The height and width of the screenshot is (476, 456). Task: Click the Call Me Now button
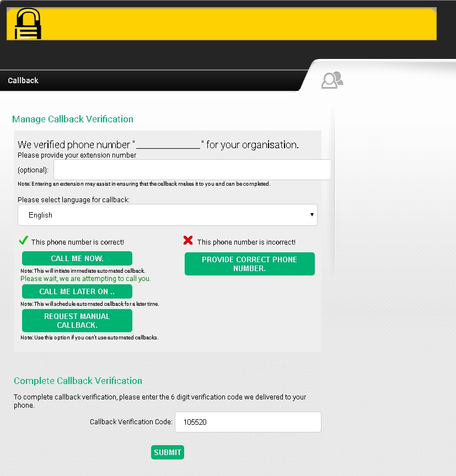click(77, 258)
